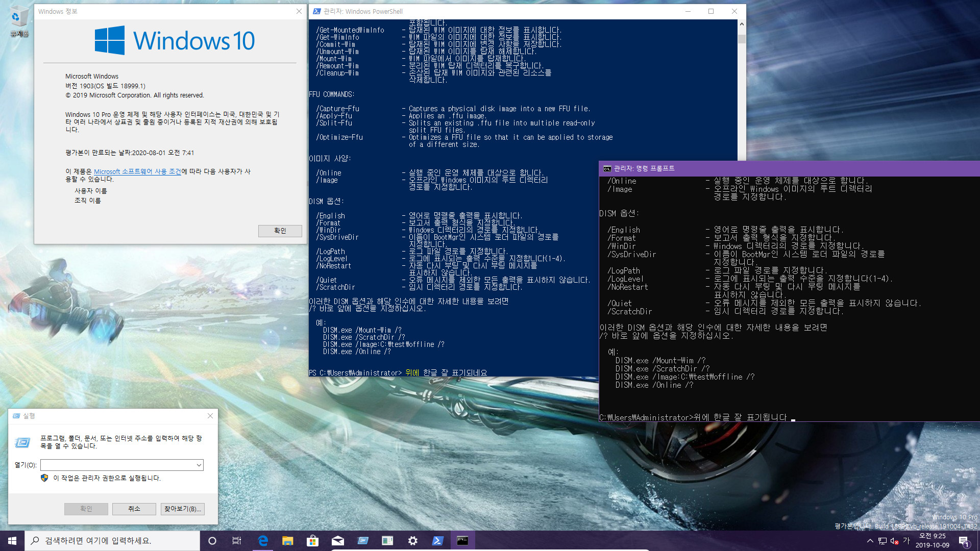Expand the Run dialog 열기 dropdown

199,465
